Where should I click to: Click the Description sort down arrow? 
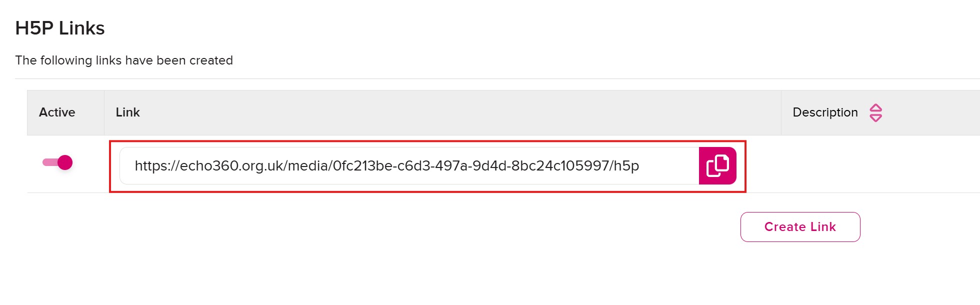875,118
